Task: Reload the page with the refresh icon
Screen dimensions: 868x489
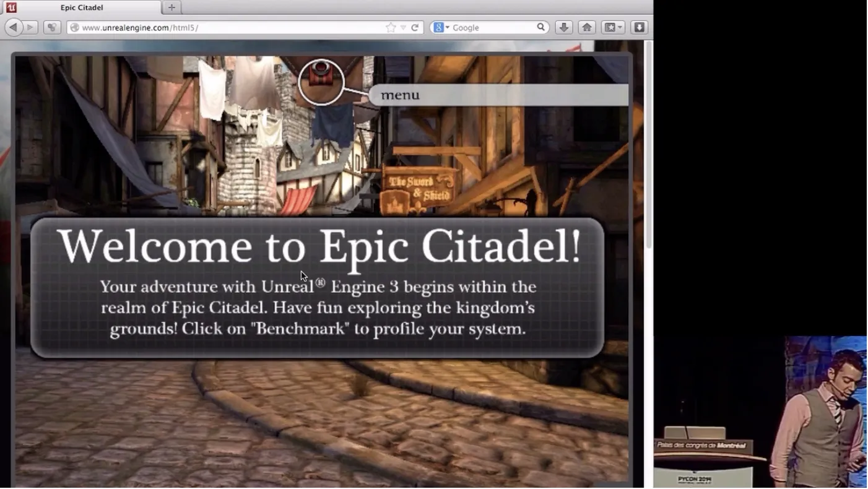Action: click(415, 28)
